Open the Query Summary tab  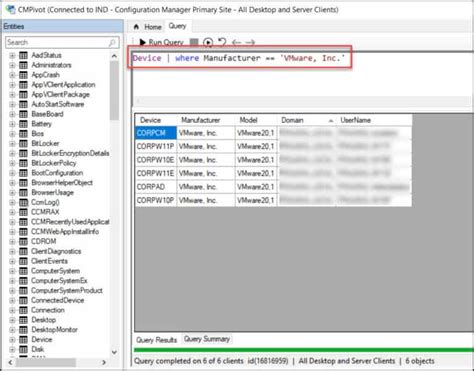pyautogui.click(x=207, y=339)
